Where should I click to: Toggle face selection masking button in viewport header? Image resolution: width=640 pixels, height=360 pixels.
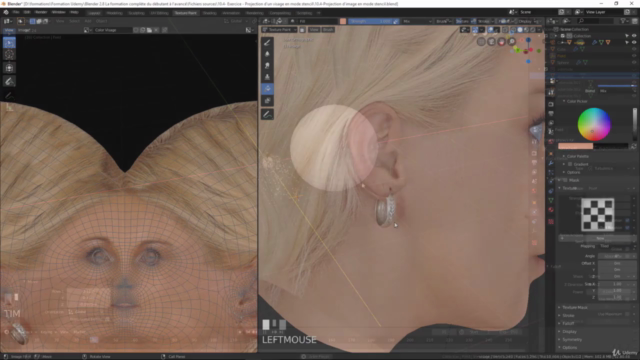(x=302, y=30)
